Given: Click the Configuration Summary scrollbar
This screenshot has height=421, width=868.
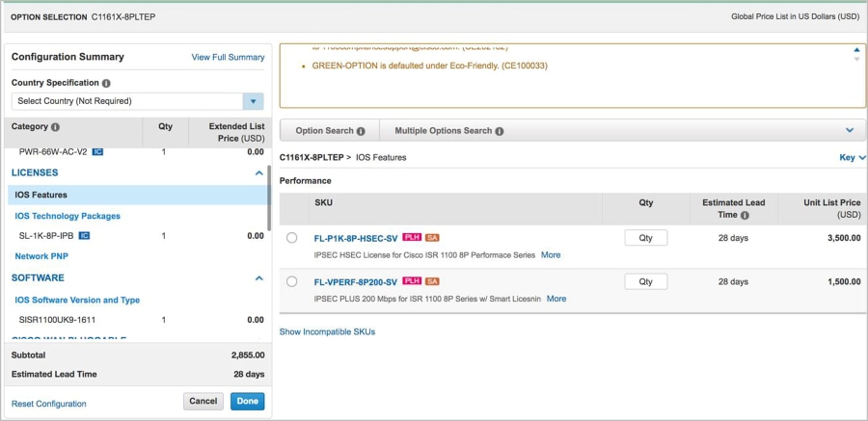Looking at the screenshot, I should 269,198.
